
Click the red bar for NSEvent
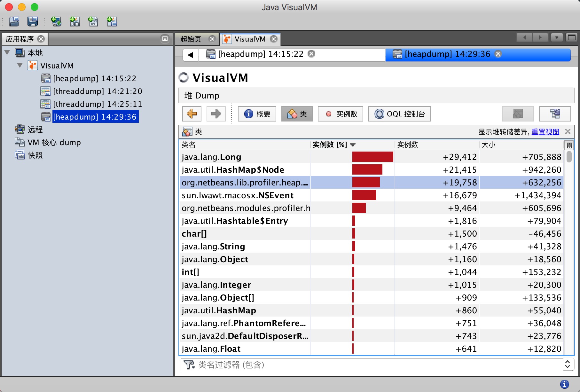coord(364,195)
